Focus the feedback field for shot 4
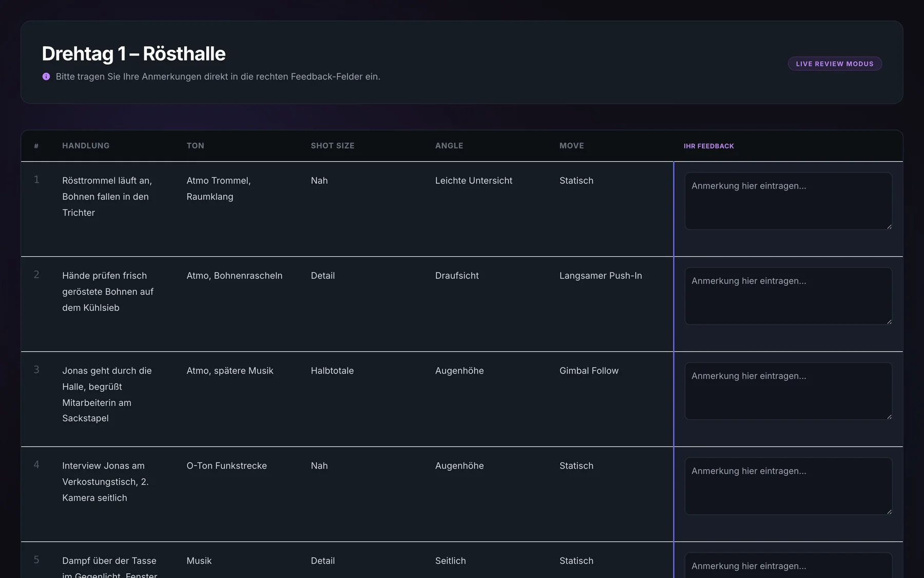The image size is (924, 578). (x=788, y=486)
